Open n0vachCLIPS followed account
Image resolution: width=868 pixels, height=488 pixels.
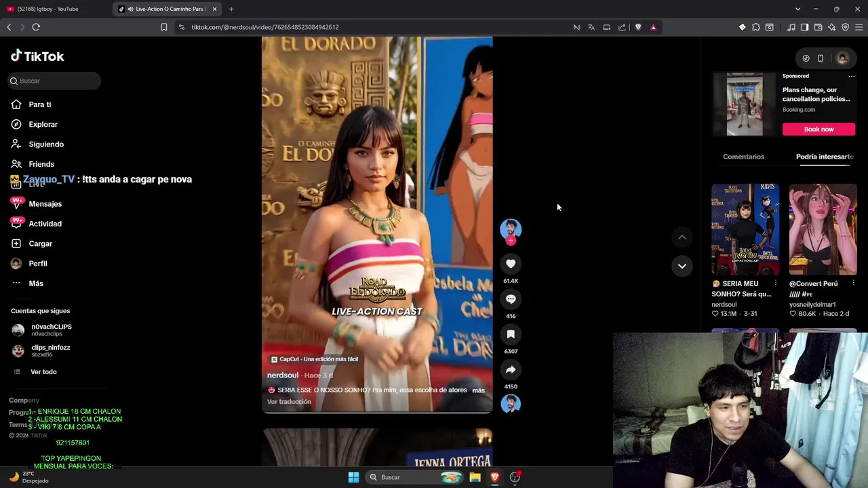[51, 330]
